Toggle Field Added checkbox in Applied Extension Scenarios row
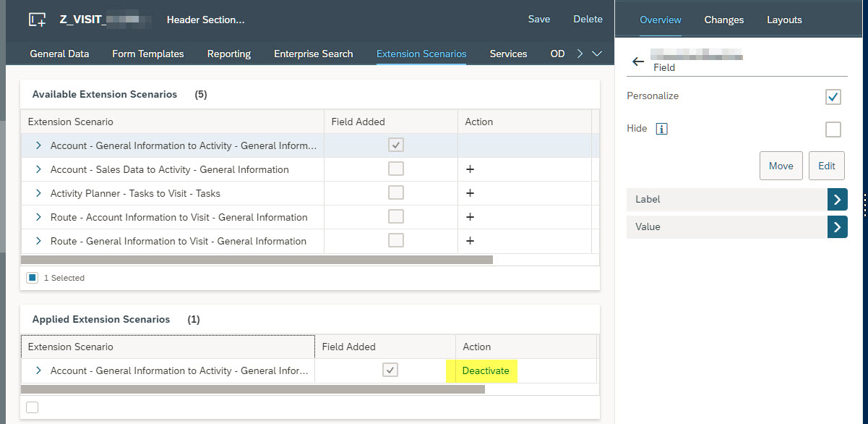The height and width of the screenshot is (424, 868). click(390, 370)
